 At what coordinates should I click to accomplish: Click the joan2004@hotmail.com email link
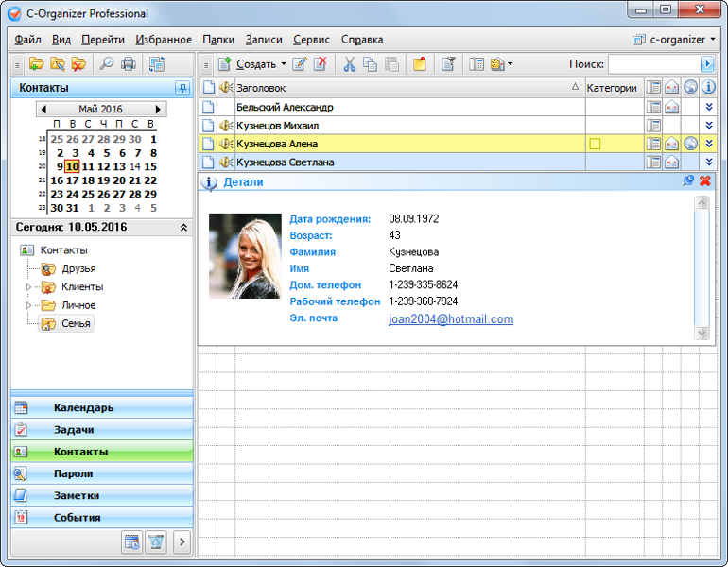point(451,319)
